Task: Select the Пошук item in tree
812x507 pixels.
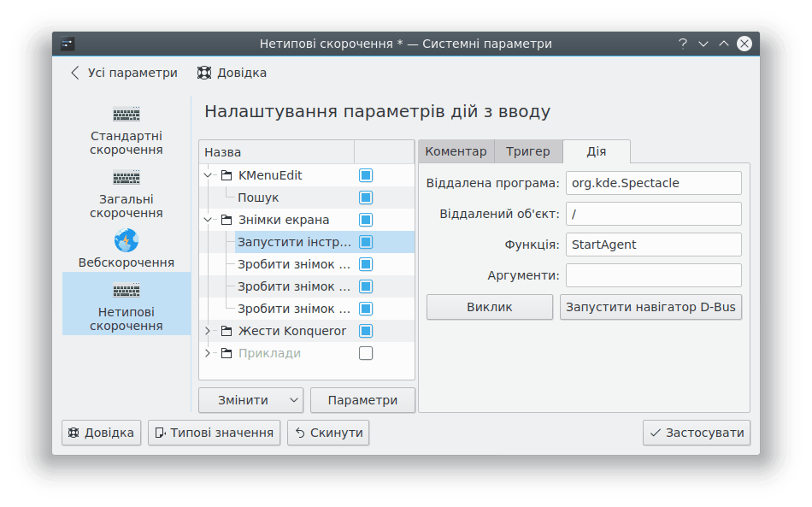Action: tap(258, 197)
